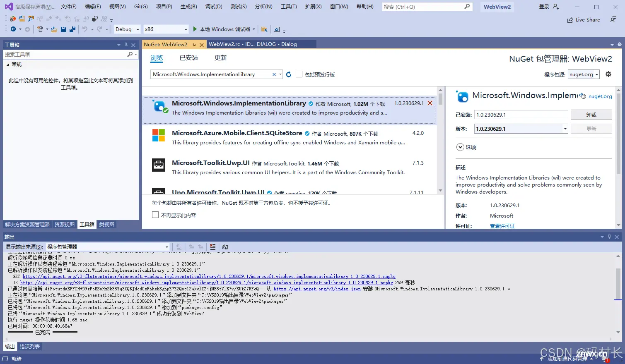This screenshot has width=625, height=364.
Task: Open the 调试(D) debug menu
Action: pos(214,7)
